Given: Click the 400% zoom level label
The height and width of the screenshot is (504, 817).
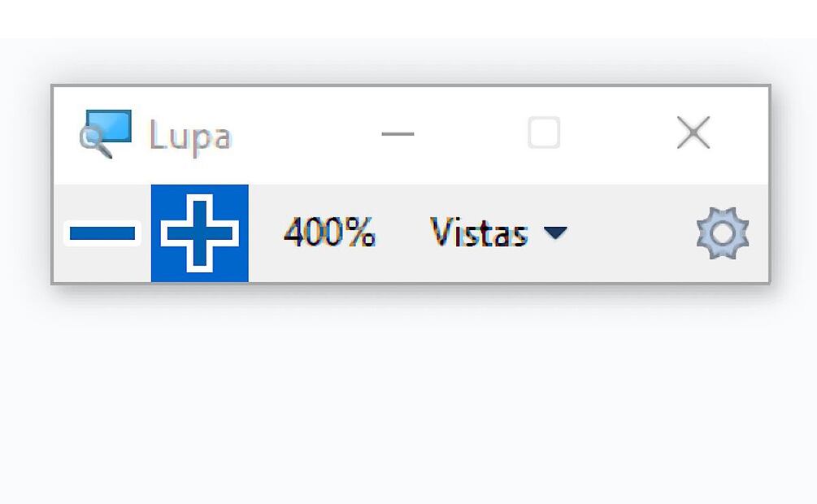Looking at the screenshot, I should (x=328, y=234).
